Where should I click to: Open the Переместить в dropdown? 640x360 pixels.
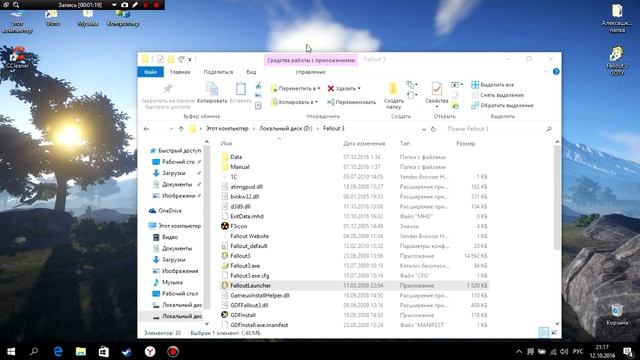tap(296, 88)
